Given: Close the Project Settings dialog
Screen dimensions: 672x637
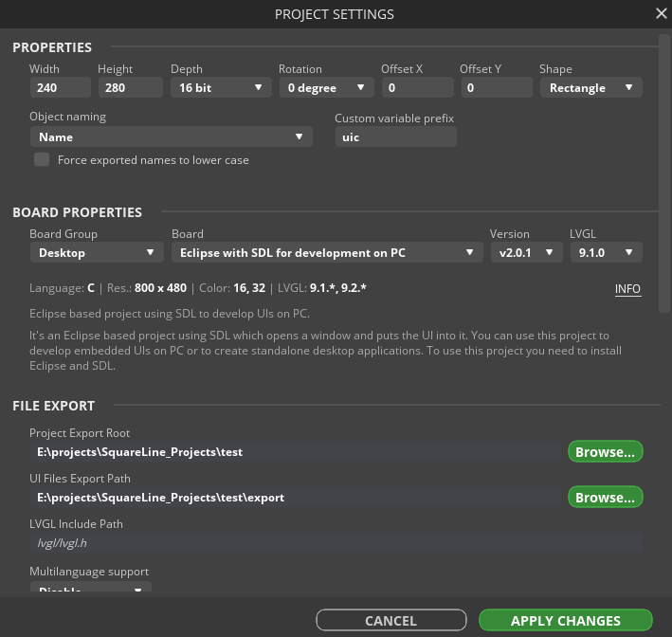Looking at the screenshot, I should click(x=661, y=13).
